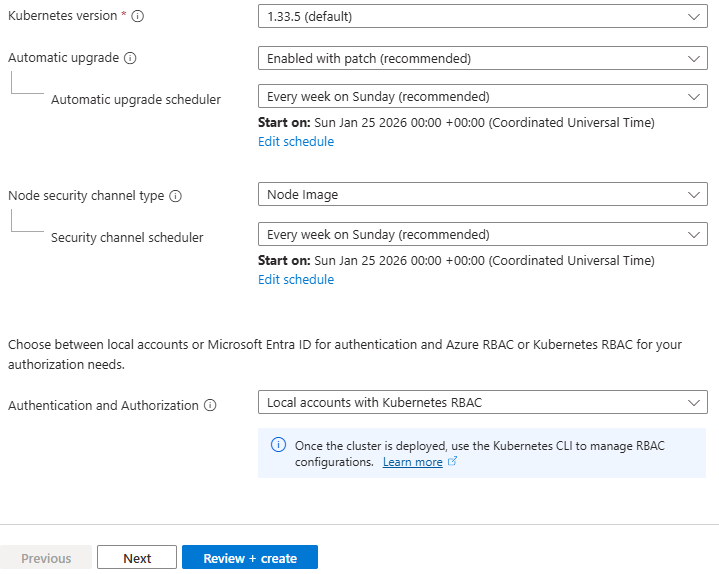Click the blue info icon in the RBAC notice
The image size is (719, 574).
coord(279,445)
